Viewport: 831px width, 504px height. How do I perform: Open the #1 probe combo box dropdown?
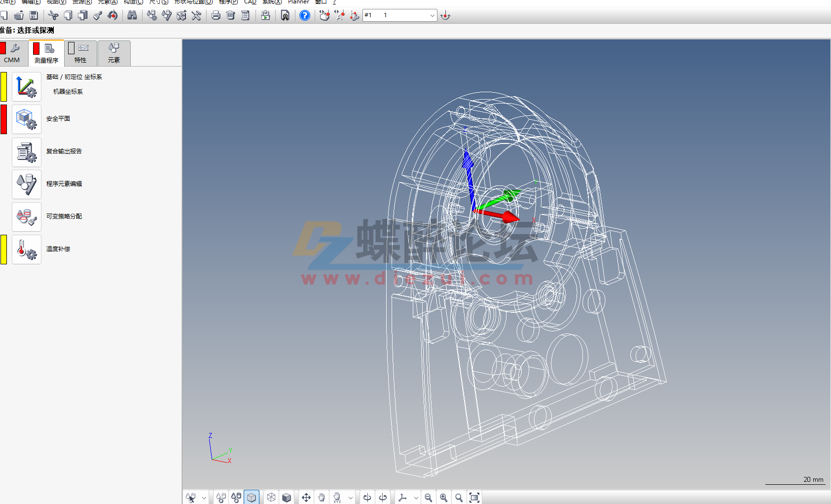(x=432, y=15)
